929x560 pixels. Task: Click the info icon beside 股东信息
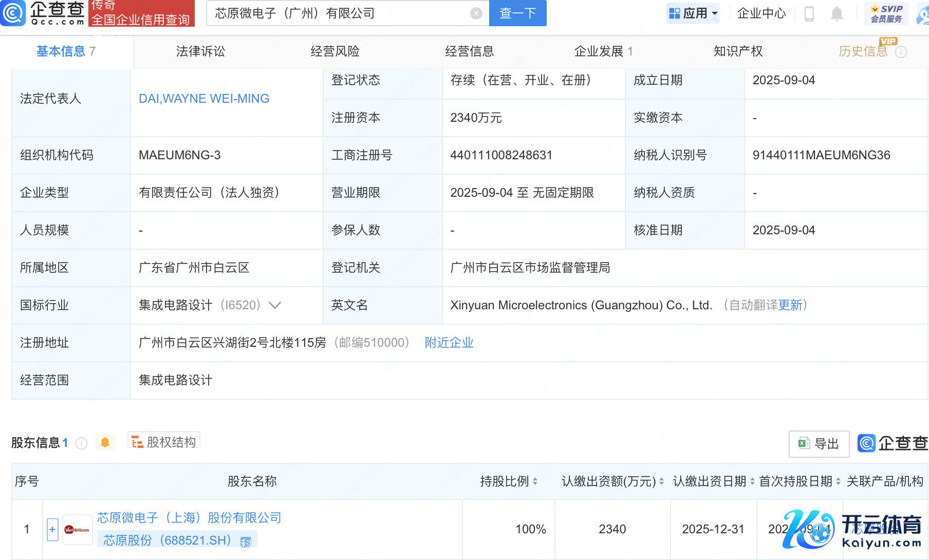(82, 443)
